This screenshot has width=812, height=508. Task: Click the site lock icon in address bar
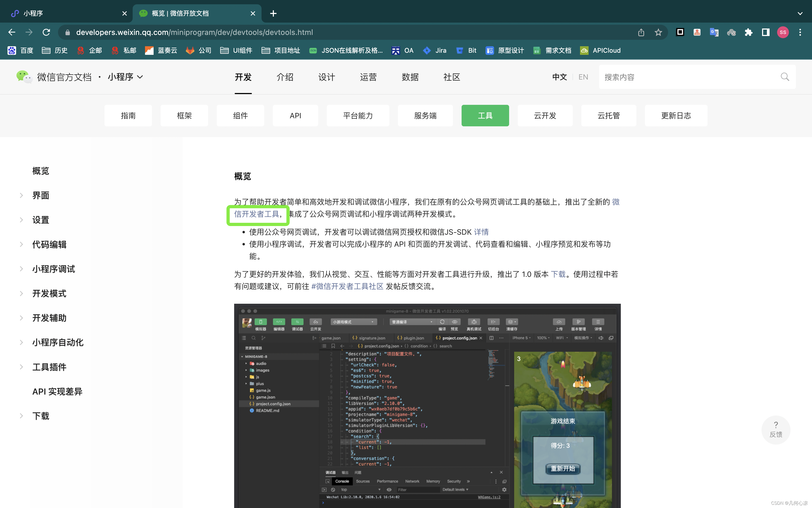(x=67, y=32)
